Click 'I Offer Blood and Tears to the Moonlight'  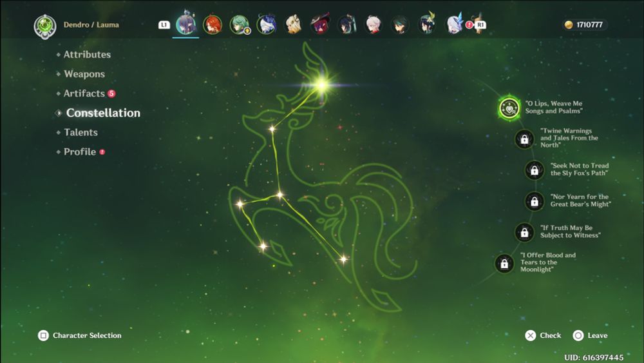548,262
